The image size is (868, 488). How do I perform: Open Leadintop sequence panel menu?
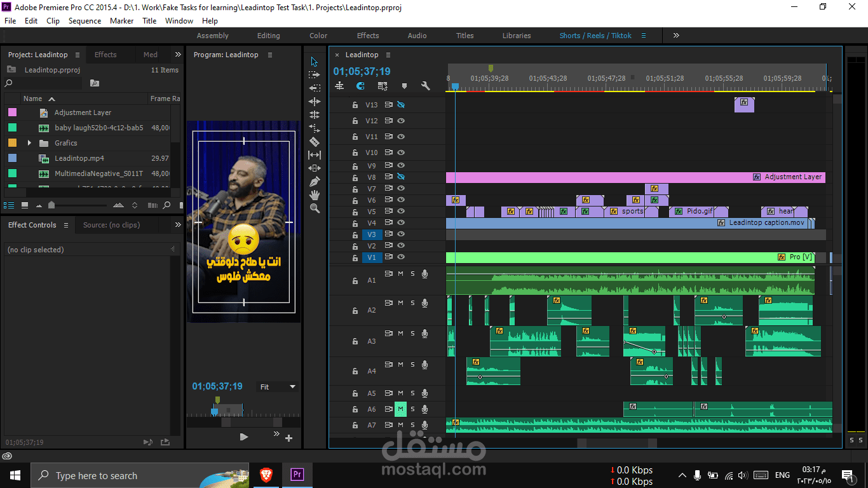[x=388, y=55]
